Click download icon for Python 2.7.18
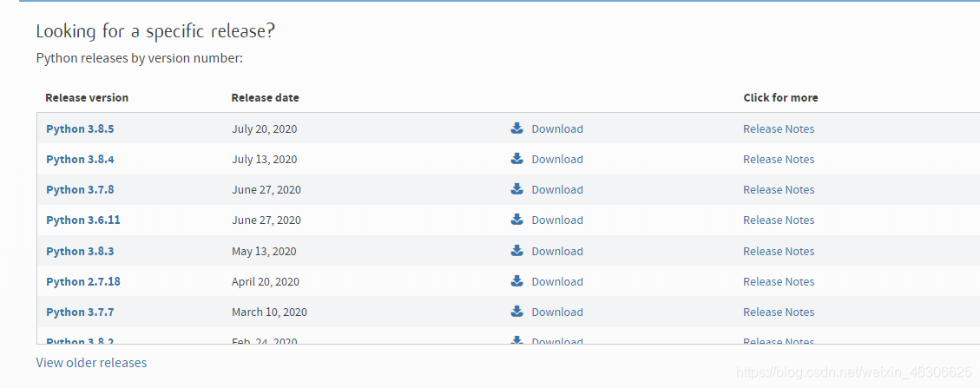The width and height of the screenshot is (980, 388). tap(516, 281)
